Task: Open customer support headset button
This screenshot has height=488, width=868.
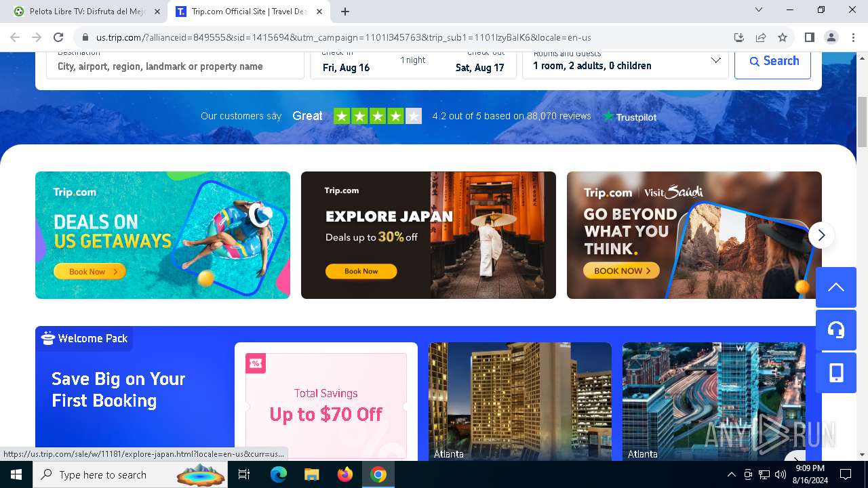Action: pyautogui.click(x=836, y=330)
